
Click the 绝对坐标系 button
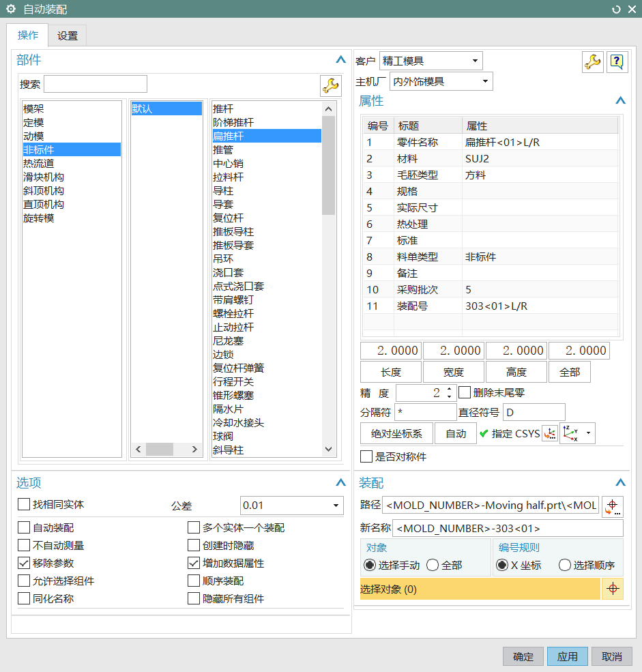click(x=396, y=433)
